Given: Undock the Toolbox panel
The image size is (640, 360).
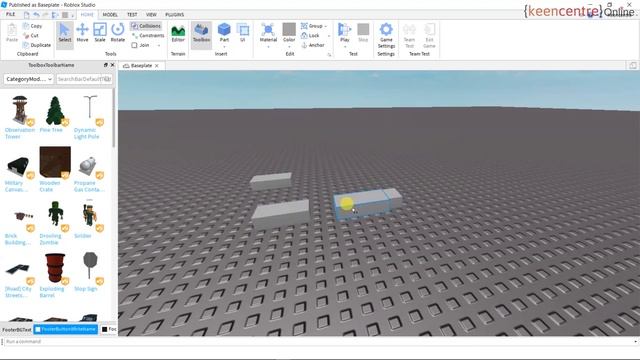Looking at the screenshot, I should pyautogui.click(x=106, y=65).
